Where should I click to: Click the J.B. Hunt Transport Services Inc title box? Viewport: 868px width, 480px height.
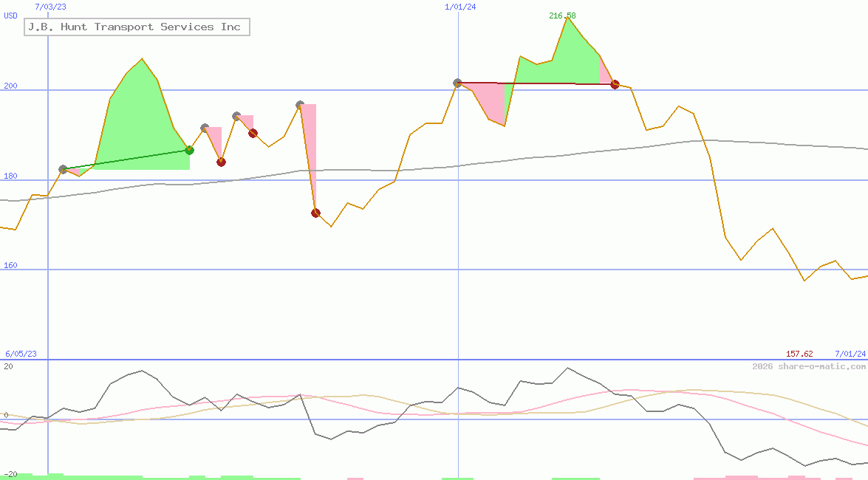tap(137, 27)
